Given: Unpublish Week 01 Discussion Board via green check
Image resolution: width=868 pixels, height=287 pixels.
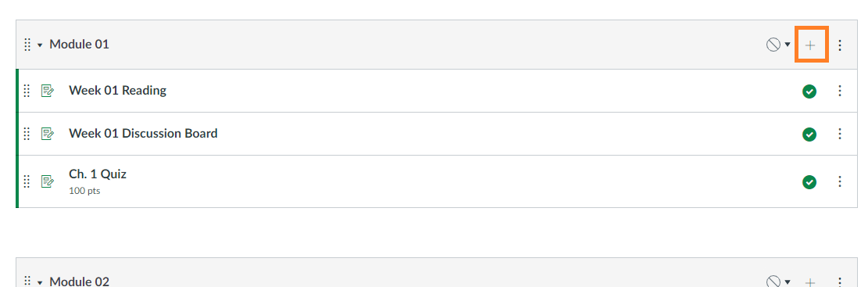Looking at the screenshot, I should [809, 135].
